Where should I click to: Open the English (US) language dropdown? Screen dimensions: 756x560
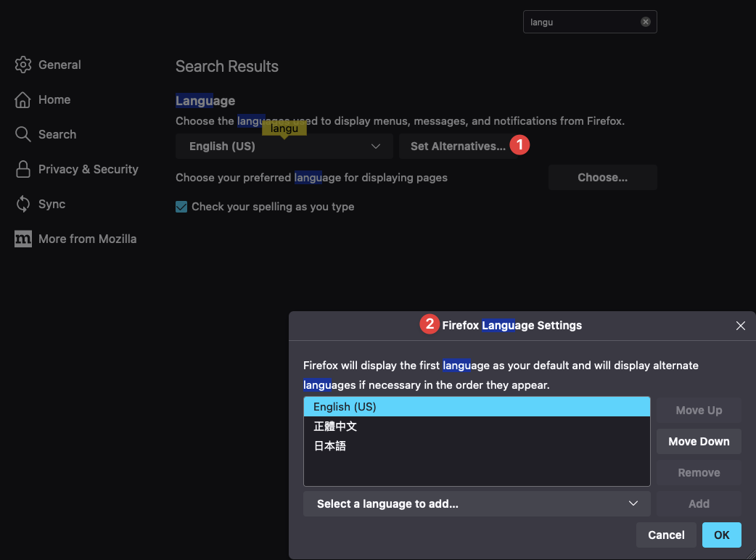(284, 147)
